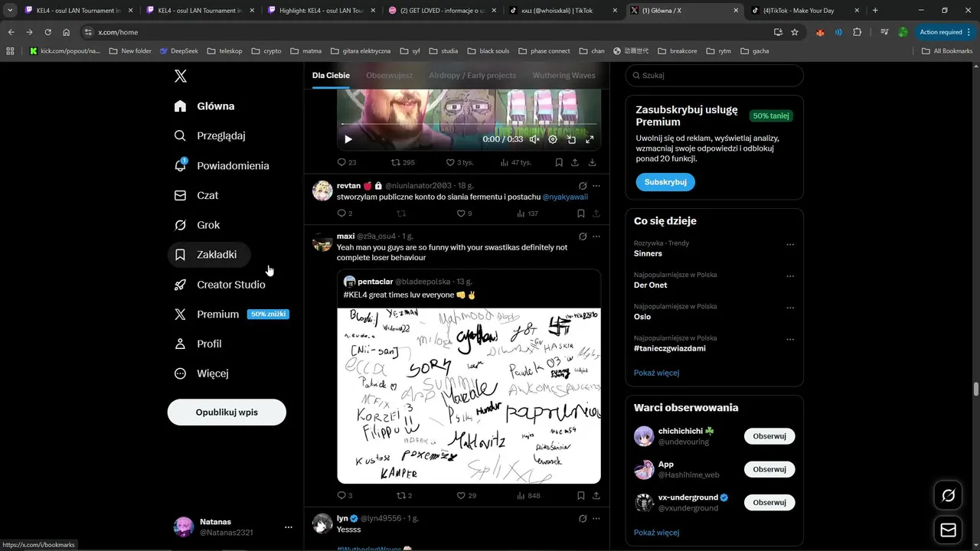Reply to maxi post with 3 comments
980x551 pixels.
(345, 495)
